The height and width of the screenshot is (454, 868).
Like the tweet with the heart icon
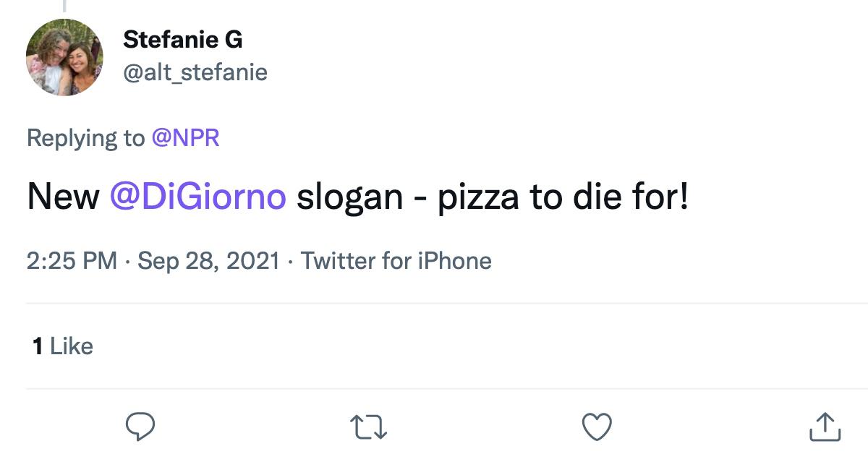click(x=597, y=426)
